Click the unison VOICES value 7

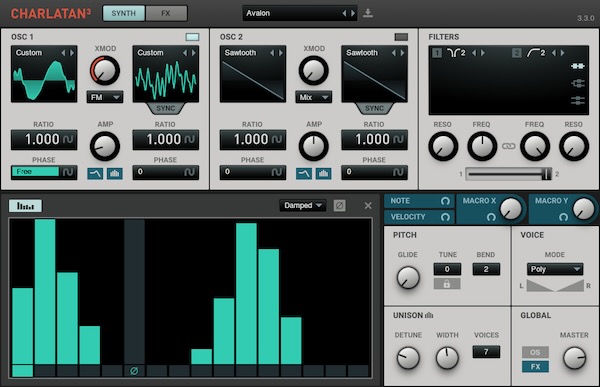point(486,352)
